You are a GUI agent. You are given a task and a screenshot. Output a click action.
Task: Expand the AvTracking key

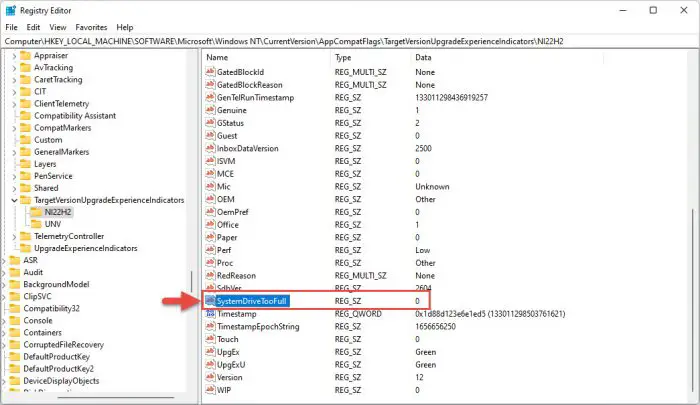[14, 68]
